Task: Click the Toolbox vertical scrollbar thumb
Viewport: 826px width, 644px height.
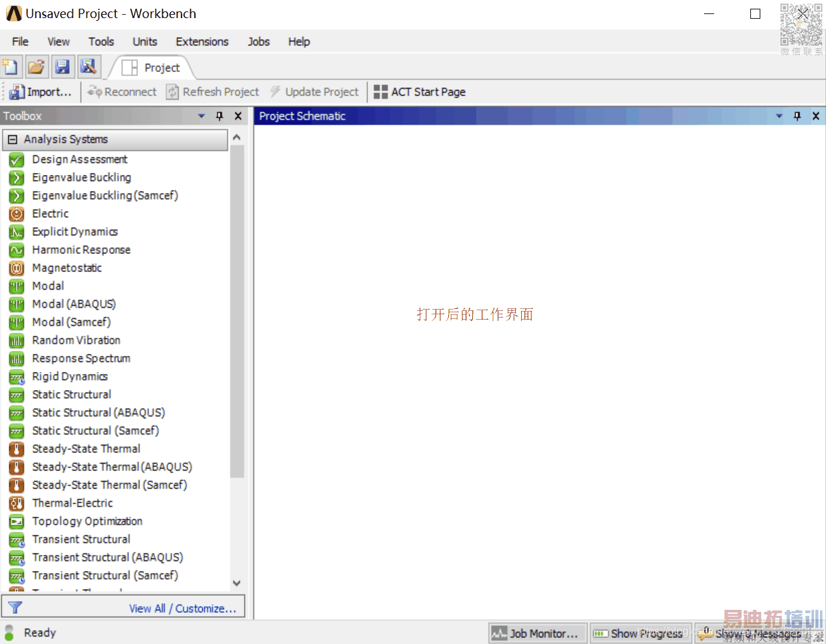Action: (x=236, y=312)
